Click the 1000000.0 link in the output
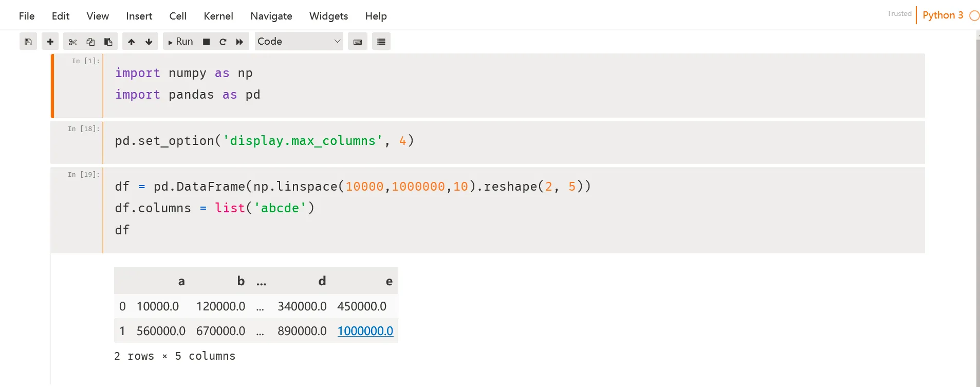 365,331
